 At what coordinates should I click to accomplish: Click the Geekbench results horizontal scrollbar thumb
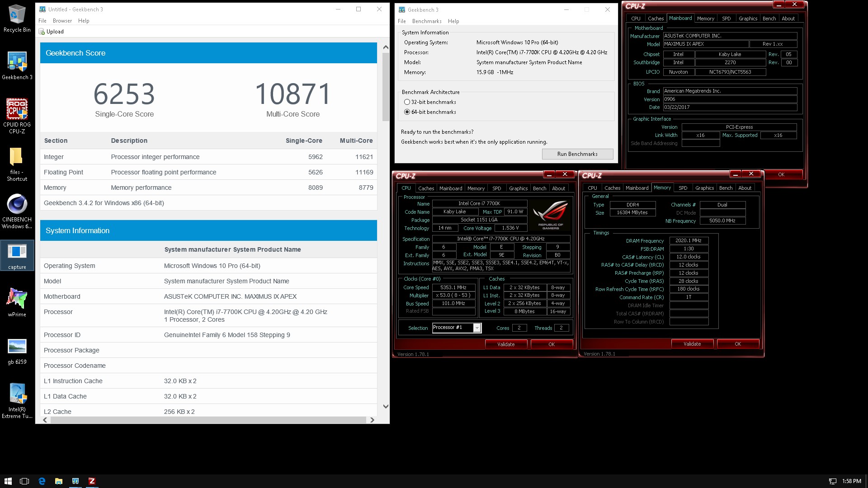(208, 420)
